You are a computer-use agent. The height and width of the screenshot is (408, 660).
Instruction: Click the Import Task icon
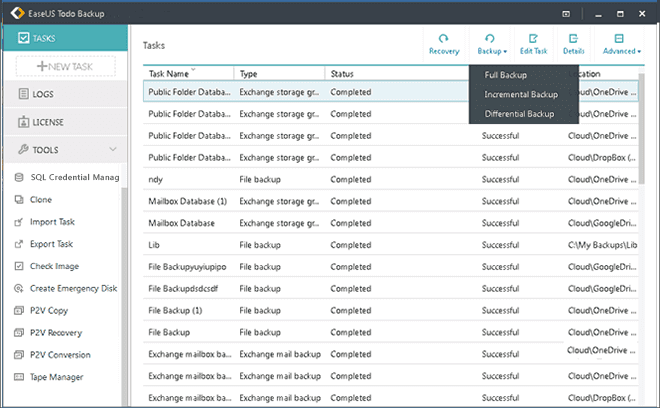19,221
